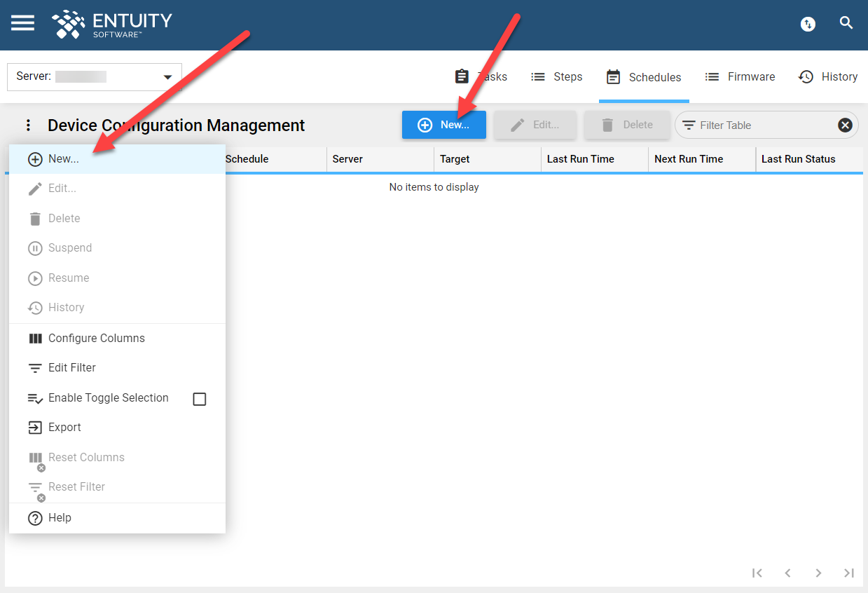Screen dimensions: 868x593
Task: Click Resume in the options menu
Action: coord(68,278)
